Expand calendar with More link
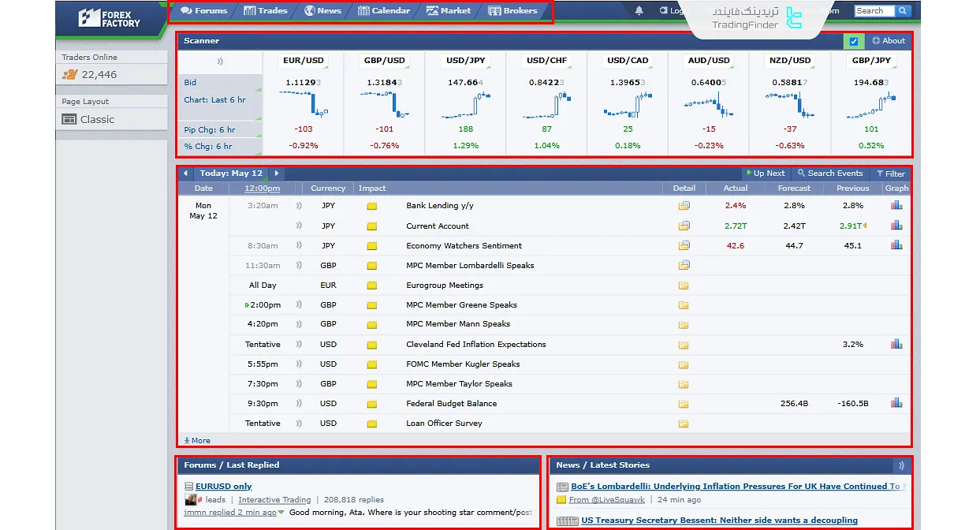 click(197, 441)
